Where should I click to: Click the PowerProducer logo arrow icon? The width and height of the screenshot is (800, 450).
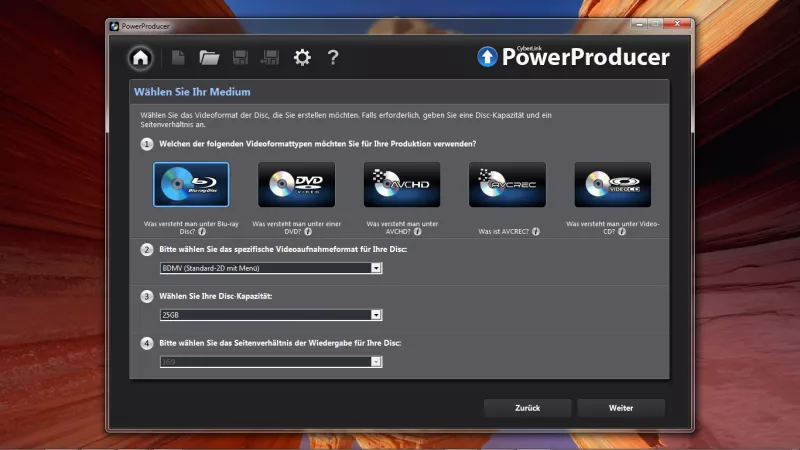[487, 57]
